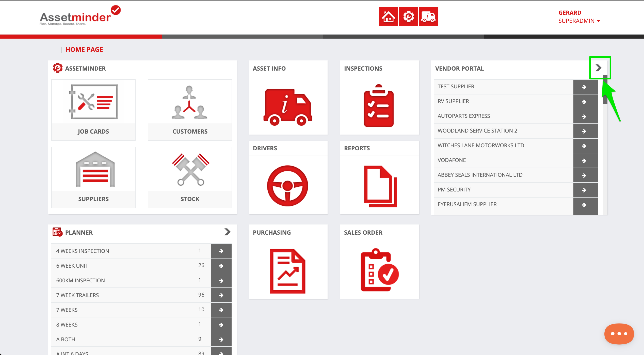
Task: Expand the Planner panel chevron
Action: click(227, 232)
